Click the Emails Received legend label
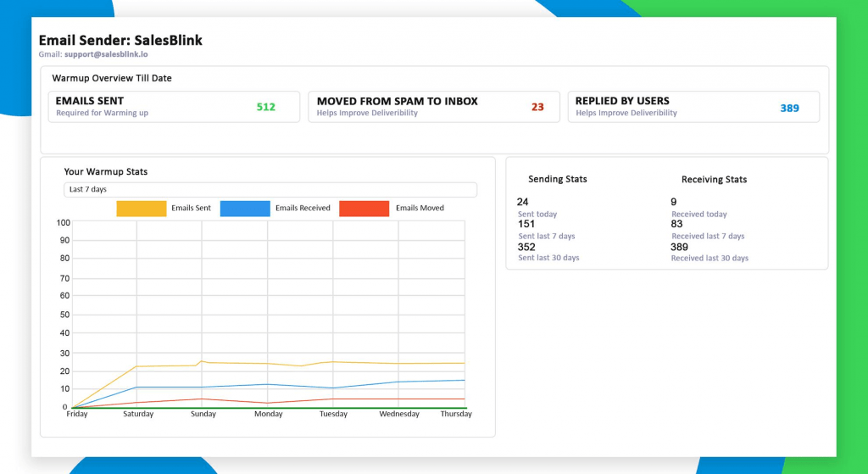The height and width of the screenshot is (474, 868). point(303,209)
